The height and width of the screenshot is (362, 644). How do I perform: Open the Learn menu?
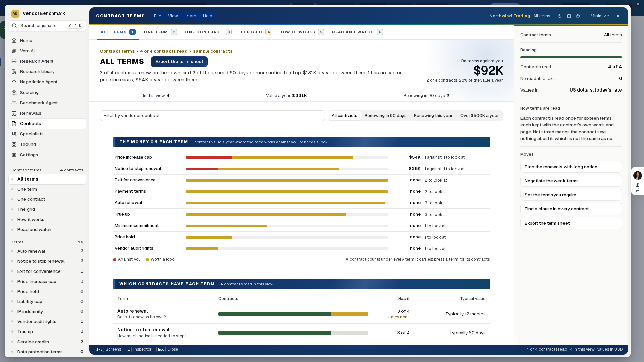190,16
